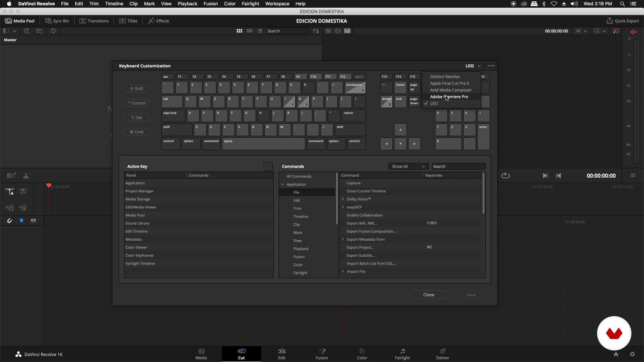Switch media pool to list view
Image resolution: width=644 pixels, height=362 pixels.
(260, 31)
